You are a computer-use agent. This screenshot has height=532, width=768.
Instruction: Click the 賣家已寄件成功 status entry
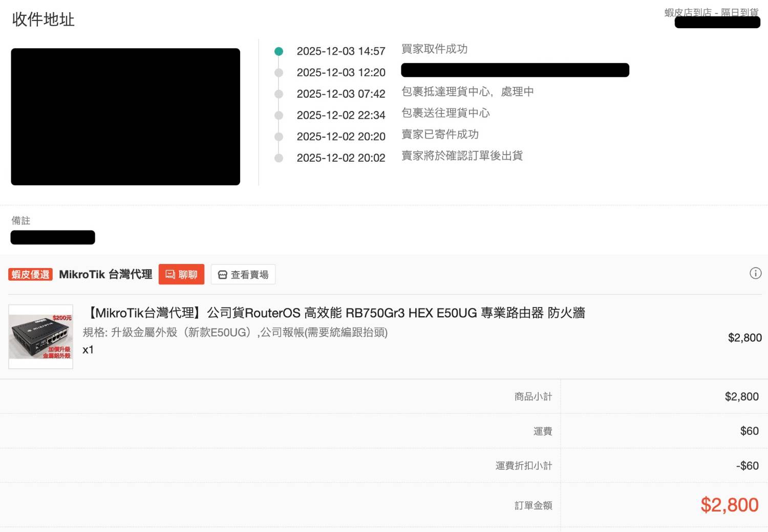coord(440,135)
